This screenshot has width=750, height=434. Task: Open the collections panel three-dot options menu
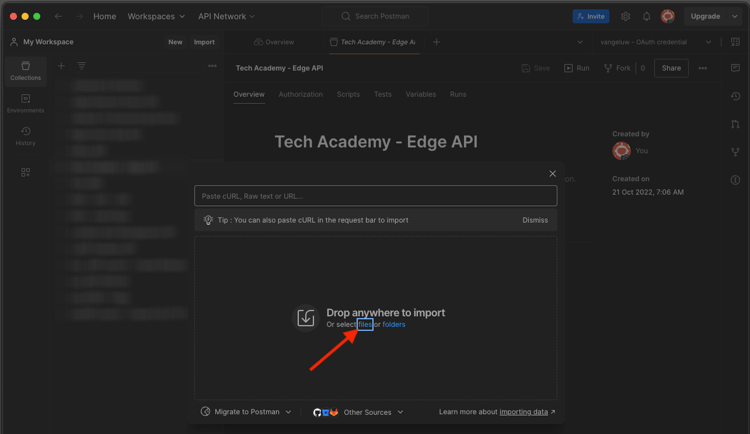212,66
